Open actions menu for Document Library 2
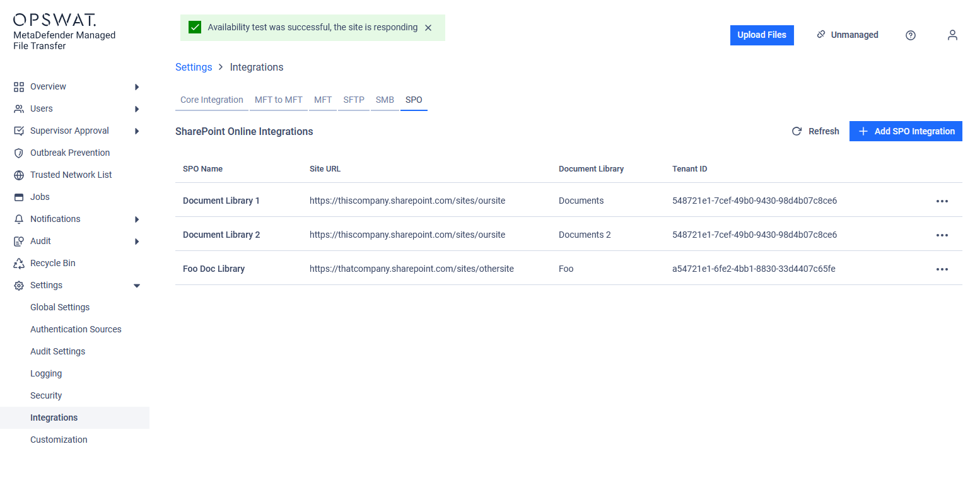Image resolution: width=980 pixels, height=502 pixels. tap(942, 235)
